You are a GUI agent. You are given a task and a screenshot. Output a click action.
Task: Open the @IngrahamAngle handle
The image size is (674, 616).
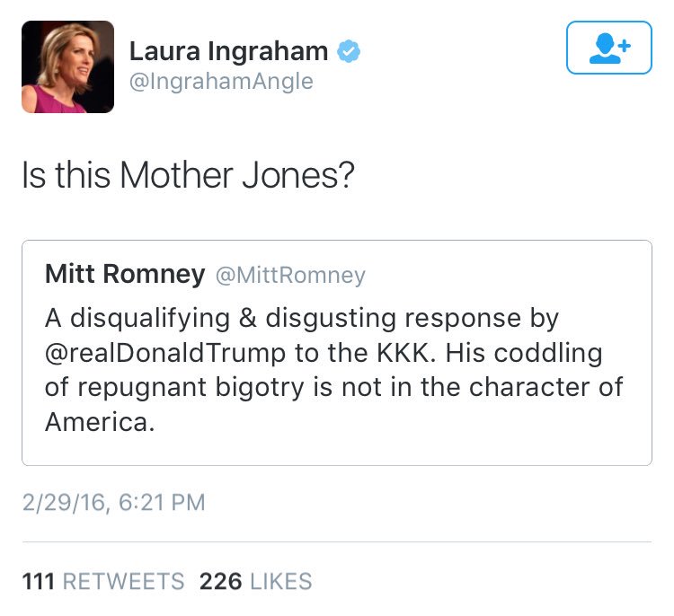coord(222,82)
